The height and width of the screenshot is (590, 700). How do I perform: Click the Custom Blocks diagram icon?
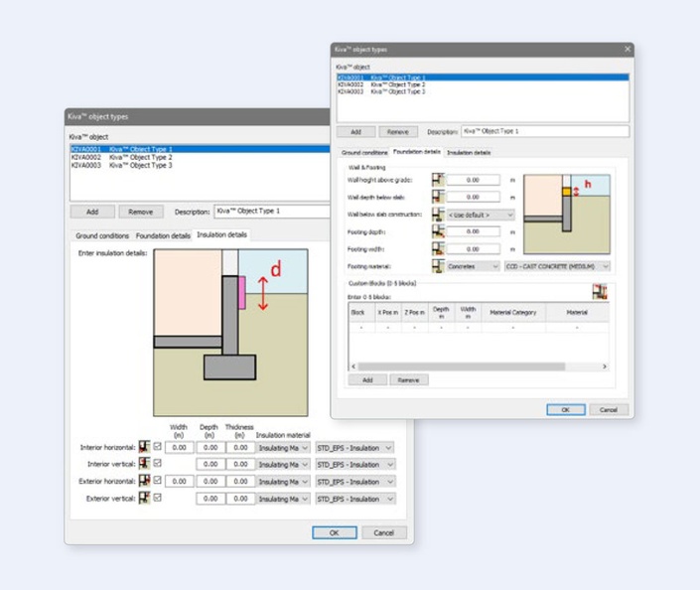click(600, 292)
